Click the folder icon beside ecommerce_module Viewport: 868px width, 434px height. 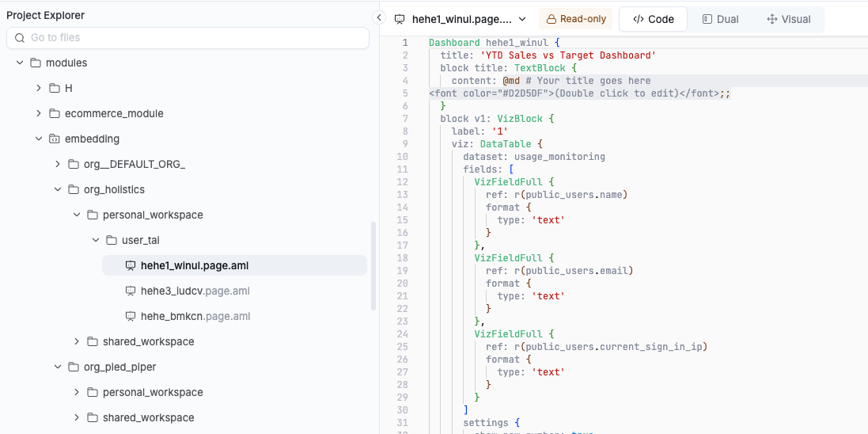click(x=55, y=114)
